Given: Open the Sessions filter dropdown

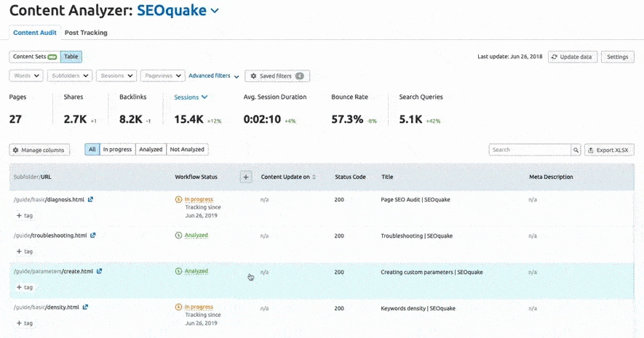Looking at the screenshot, I should 116,76.
